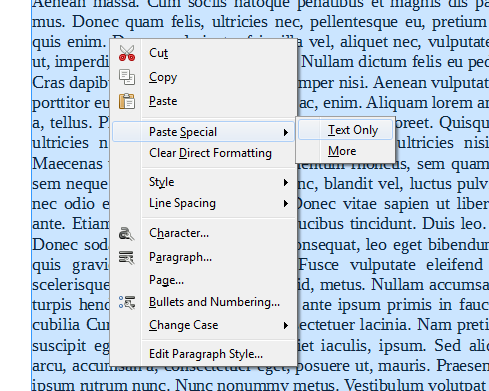Open the Page... settings entry

point(166,280)
